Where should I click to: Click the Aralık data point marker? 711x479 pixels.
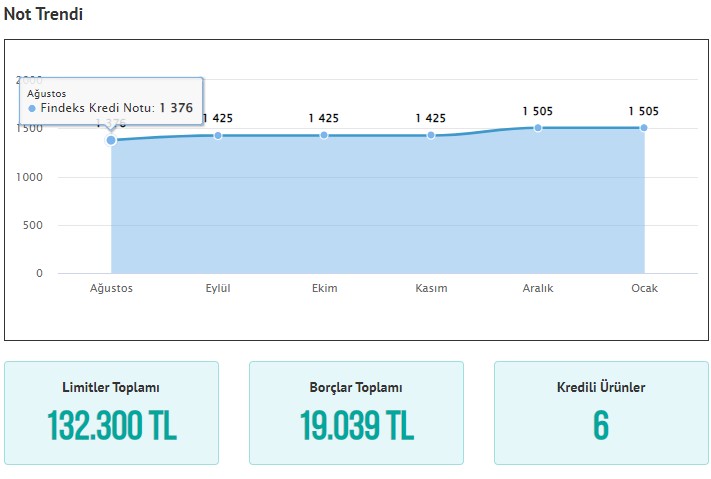[537, 128]
